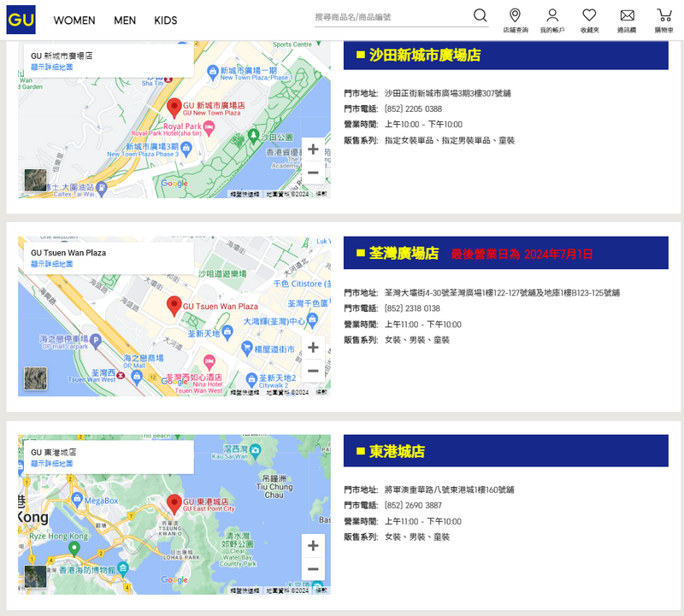This screenshot has width=684, height=616.
Task: Switch Tsuen Wan map to satellite view
Action: [x=35, y=378]
